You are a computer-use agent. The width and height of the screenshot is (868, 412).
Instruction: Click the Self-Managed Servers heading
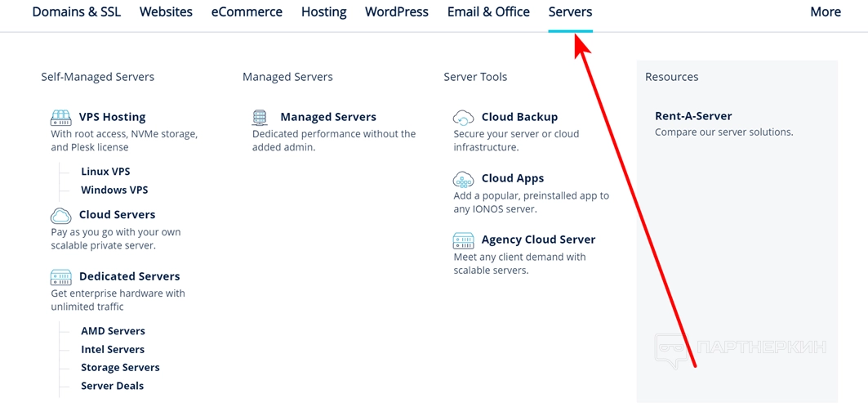[97, 77]
